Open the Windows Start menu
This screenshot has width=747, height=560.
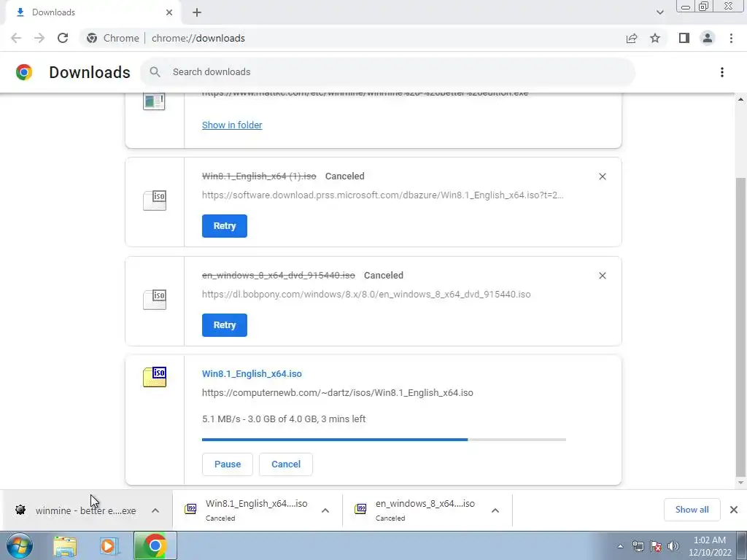pos(20,545)
